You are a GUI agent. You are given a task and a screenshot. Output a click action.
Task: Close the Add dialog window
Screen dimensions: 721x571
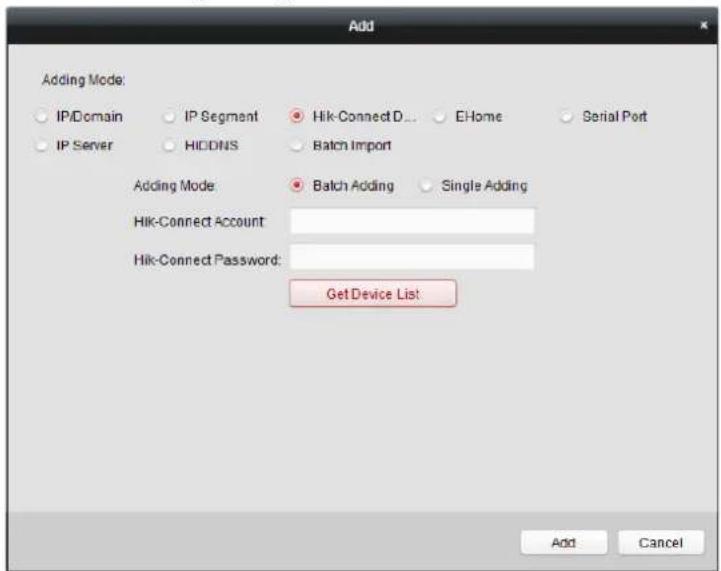[x=704, y=25]
